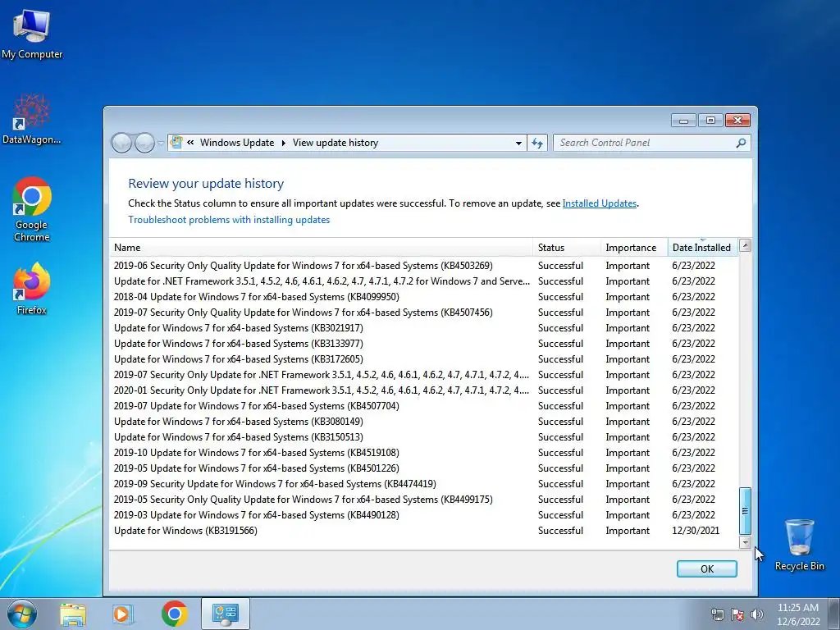Open the Recycle Bin
This screenshot has width=840, height=630.
pos(799,545)
